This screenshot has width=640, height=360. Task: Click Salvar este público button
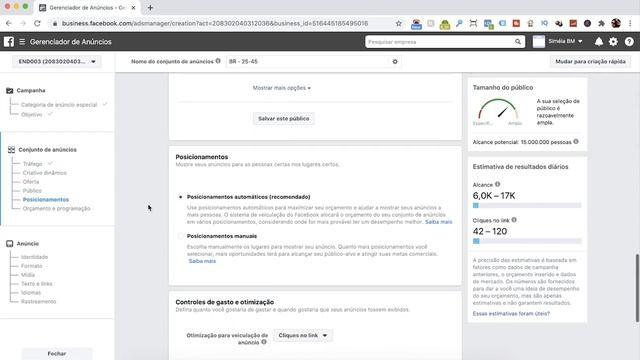pos(284,118)
